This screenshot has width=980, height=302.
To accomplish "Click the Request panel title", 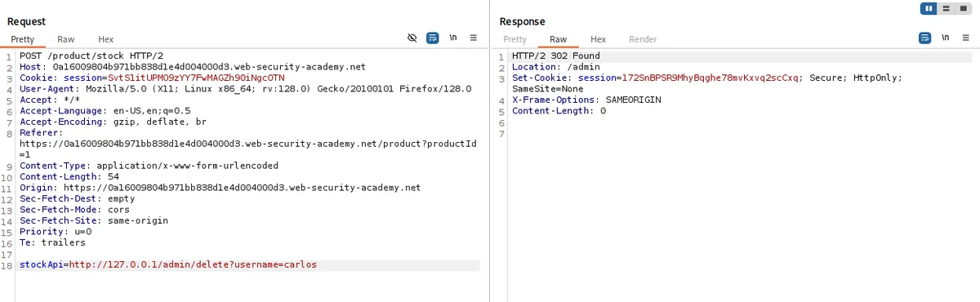I will [26, 21].
